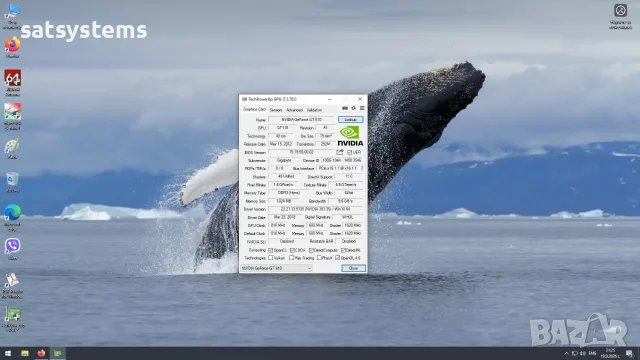Switch to Firefox in taskbar
Image resolution: width=640 pixels, height=360 pixels.
(x=41, y=353)
